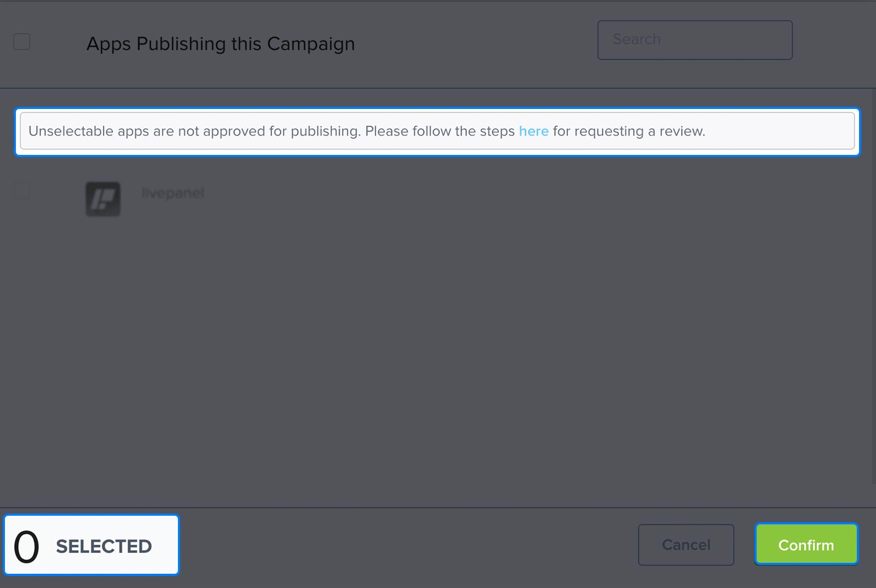
Task: Select the livepanel app name
Action: [x=173, y=193]
